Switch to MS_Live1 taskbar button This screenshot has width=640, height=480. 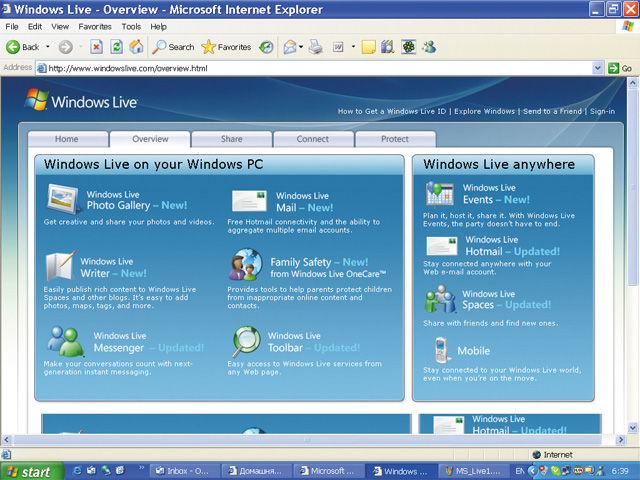[x=473, y=471]
